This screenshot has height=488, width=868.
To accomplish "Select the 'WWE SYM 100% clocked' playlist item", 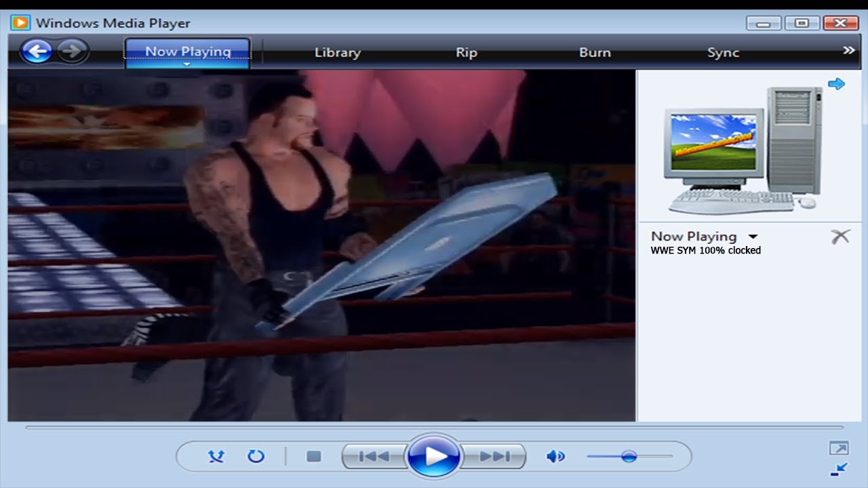I will 706,250.
